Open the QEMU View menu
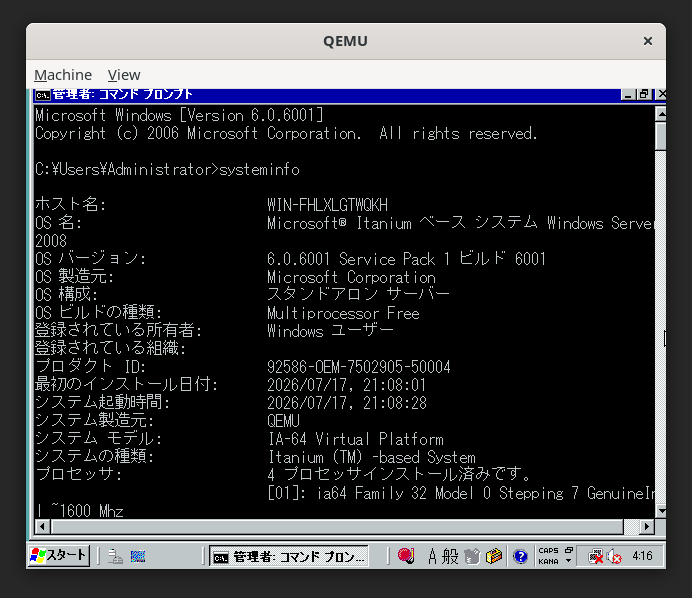Screen dimensions: 692x598 pos(124,75)
